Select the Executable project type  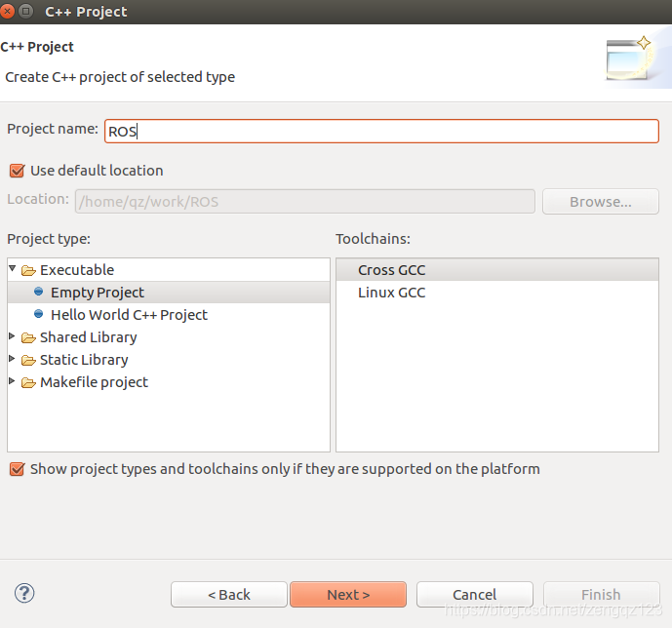tap(169, 270)
